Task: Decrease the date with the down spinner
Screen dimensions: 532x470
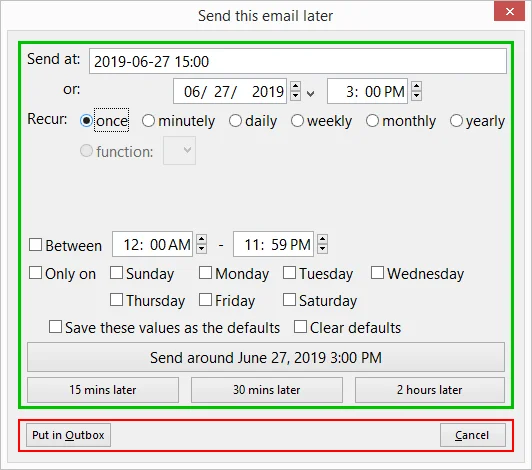Action: point(296,96)
